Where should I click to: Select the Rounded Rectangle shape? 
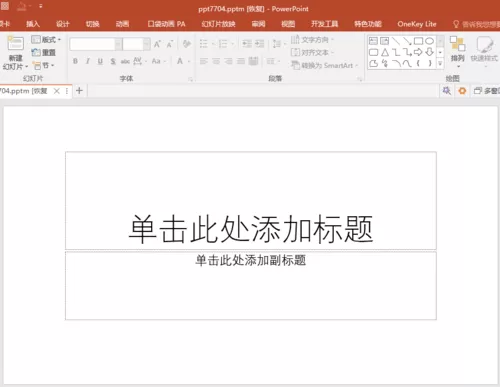click(373, 52)
